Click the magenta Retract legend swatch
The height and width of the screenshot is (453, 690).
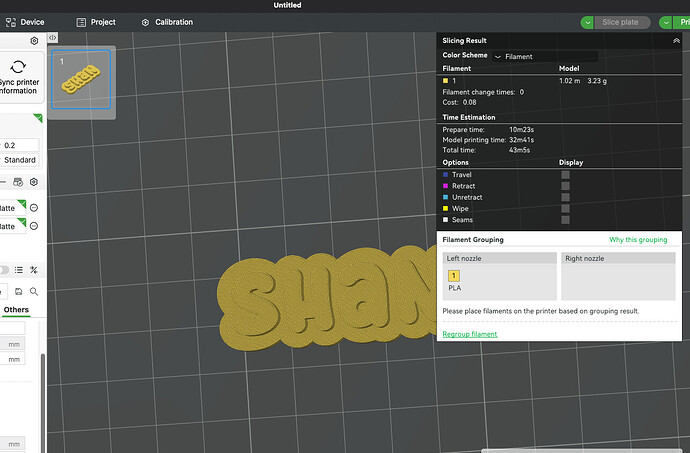coord(445,186)
